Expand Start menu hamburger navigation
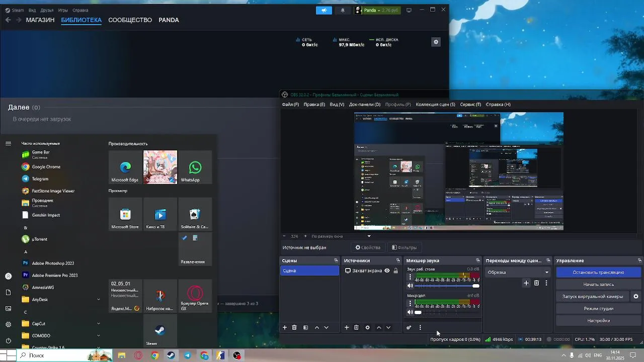Screen dimensions: 644x362 [8, 144]
